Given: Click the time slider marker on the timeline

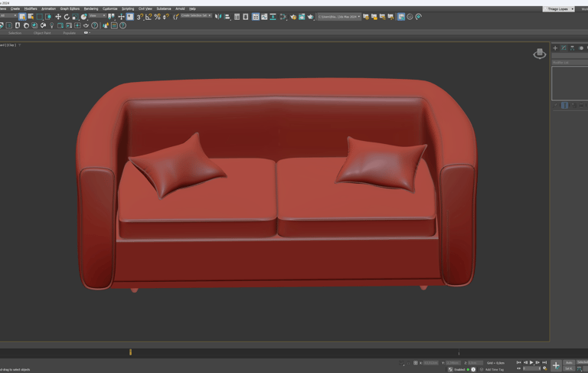Looking at the screenshot, I should click(x=130, y=352).
